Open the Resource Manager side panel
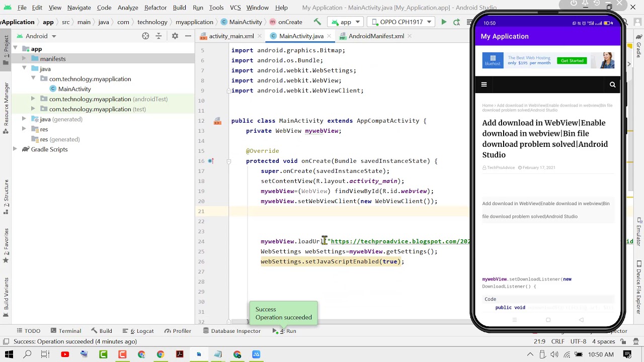The image size is (644, 362). click(x=6, y=108)
